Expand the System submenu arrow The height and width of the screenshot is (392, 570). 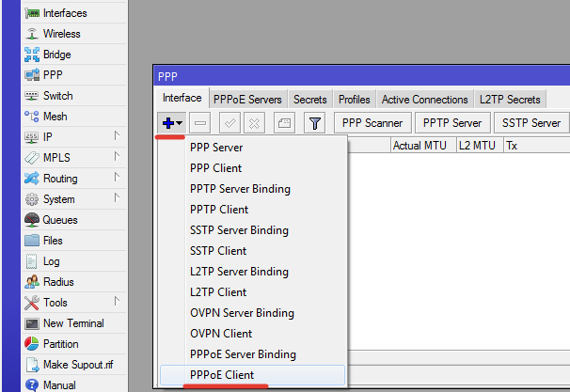pyautogui.click(x=117, y=198)
